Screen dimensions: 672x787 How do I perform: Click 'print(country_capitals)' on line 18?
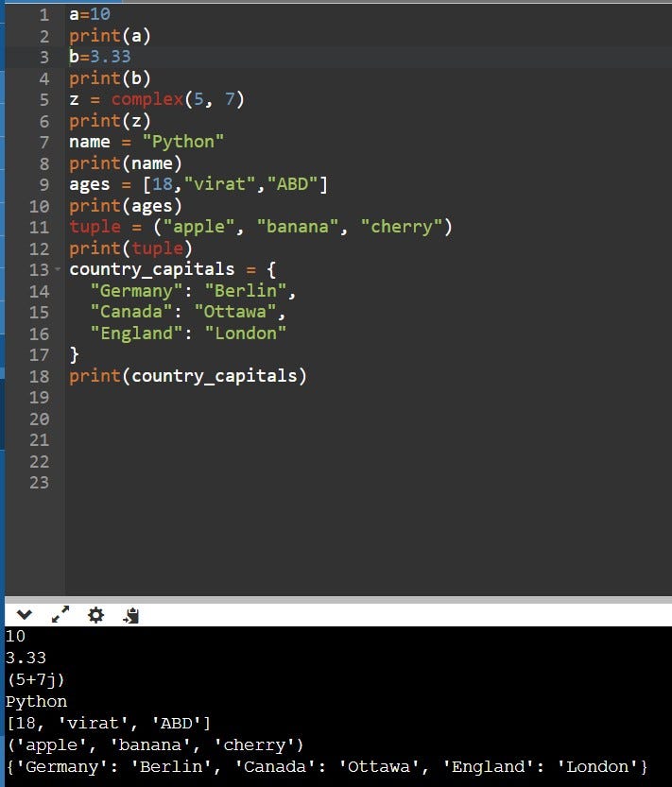click(x=188, y=376)
